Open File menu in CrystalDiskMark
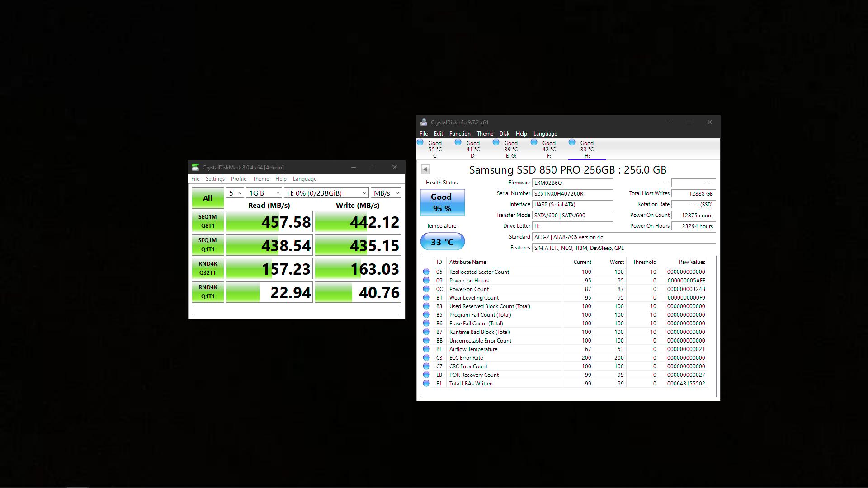 195,179
